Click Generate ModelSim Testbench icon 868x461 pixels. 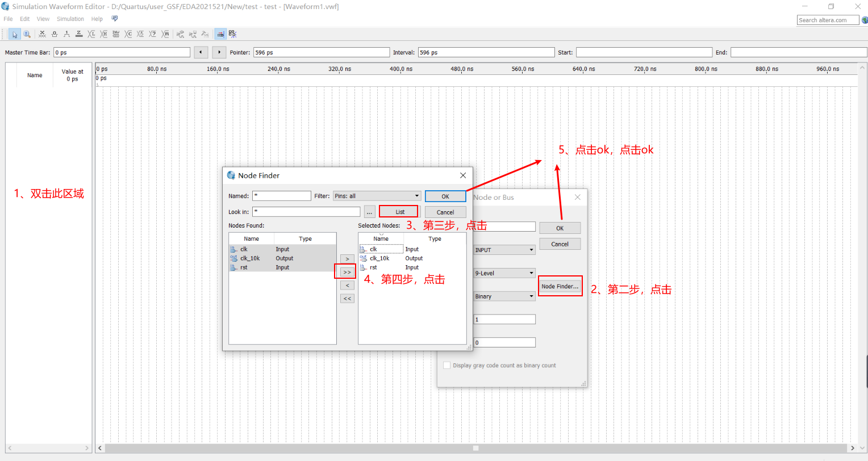[x=205, y=34]
